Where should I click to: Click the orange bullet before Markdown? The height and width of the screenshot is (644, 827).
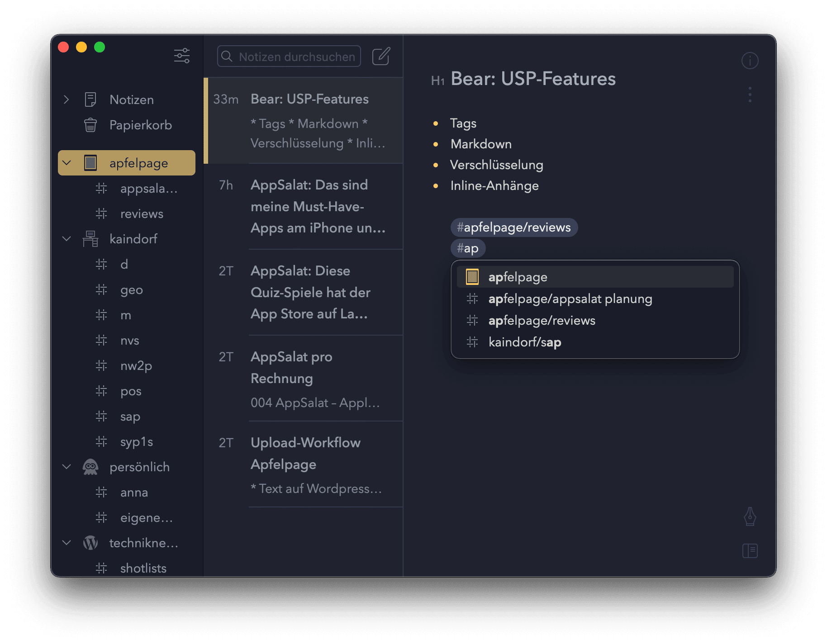[x=436, y=144]
